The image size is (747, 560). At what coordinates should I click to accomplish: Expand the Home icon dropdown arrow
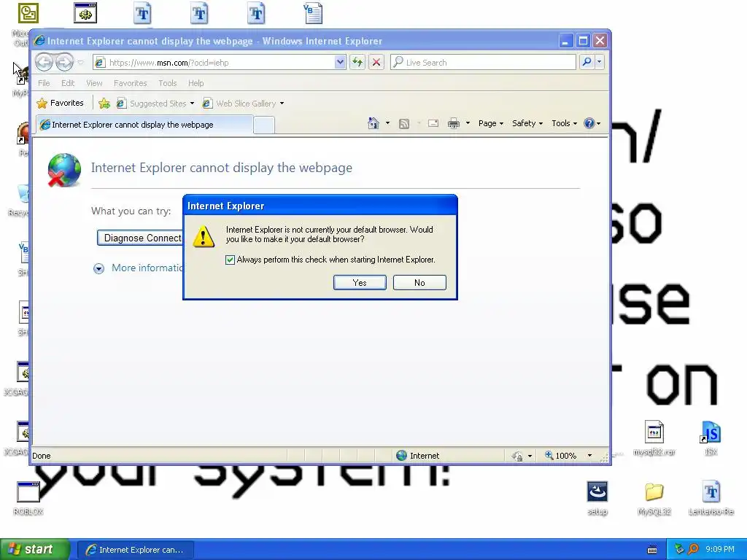pos(387,123)
